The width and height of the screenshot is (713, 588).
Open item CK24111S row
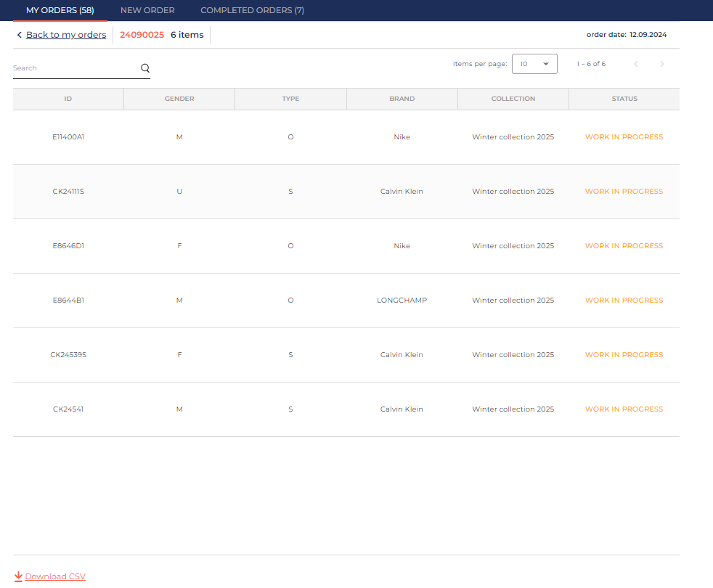coord(68,192)
